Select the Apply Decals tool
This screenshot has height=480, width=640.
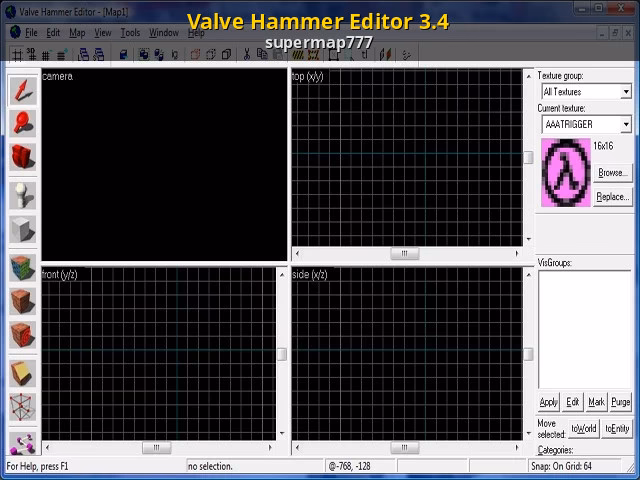23,334
